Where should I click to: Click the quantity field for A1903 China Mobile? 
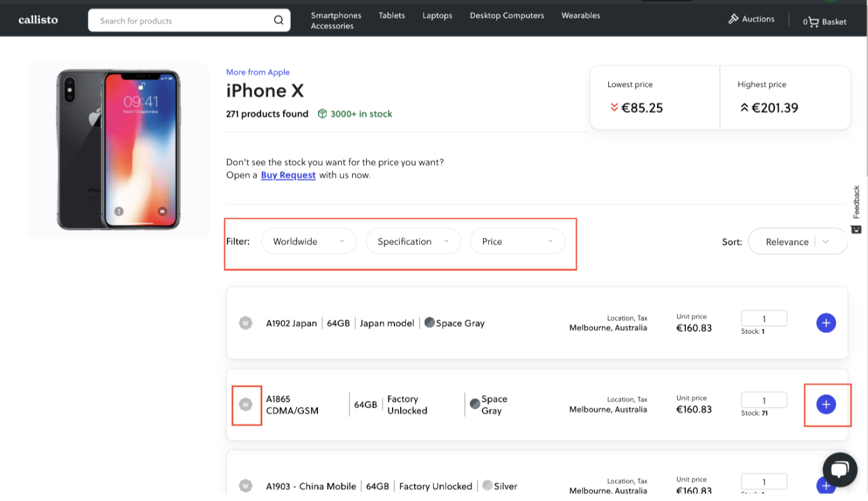click(764, 481)
